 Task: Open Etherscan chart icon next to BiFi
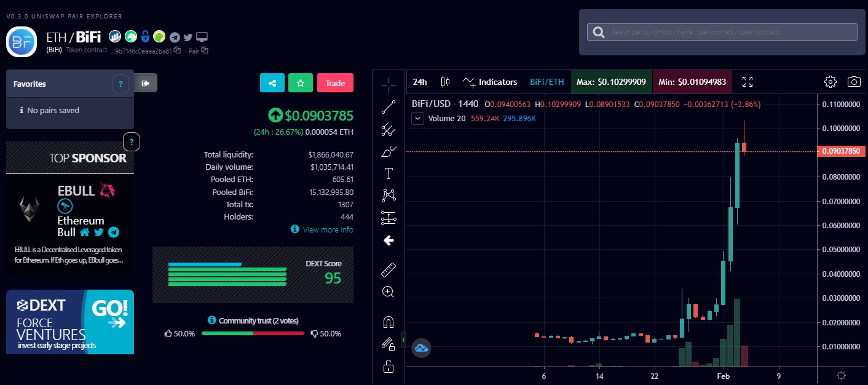pos(115,37)
